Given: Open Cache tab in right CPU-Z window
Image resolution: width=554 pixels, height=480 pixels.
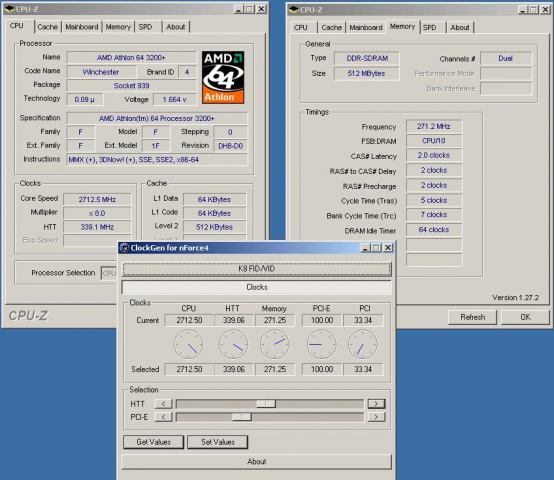Looking at the screenshot, I should pyautogui.click(x=331, y=28).
